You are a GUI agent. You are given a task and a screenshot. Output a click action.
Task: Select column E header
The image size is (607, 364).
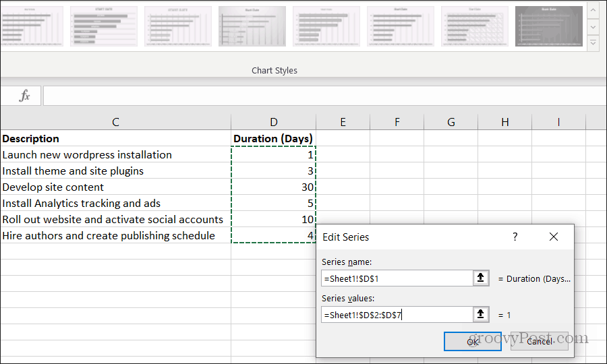point(343,122)
